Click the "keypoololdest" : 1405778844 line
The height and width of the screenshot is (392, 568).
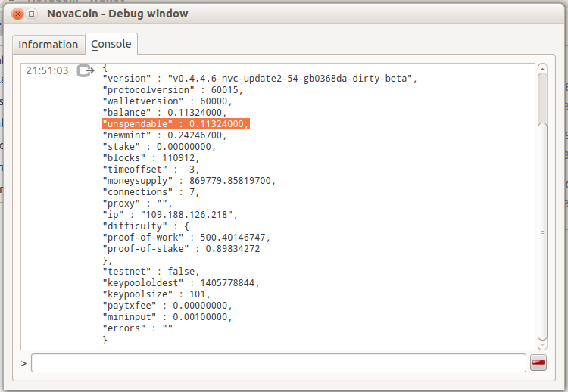[181, 283]
